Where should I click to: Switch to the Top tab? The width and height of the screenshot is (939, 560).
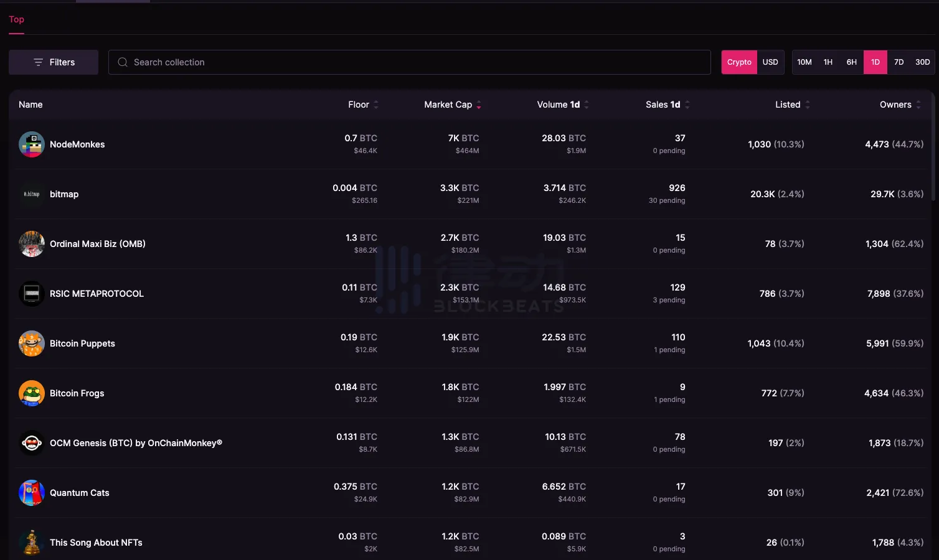pos(16,19)
